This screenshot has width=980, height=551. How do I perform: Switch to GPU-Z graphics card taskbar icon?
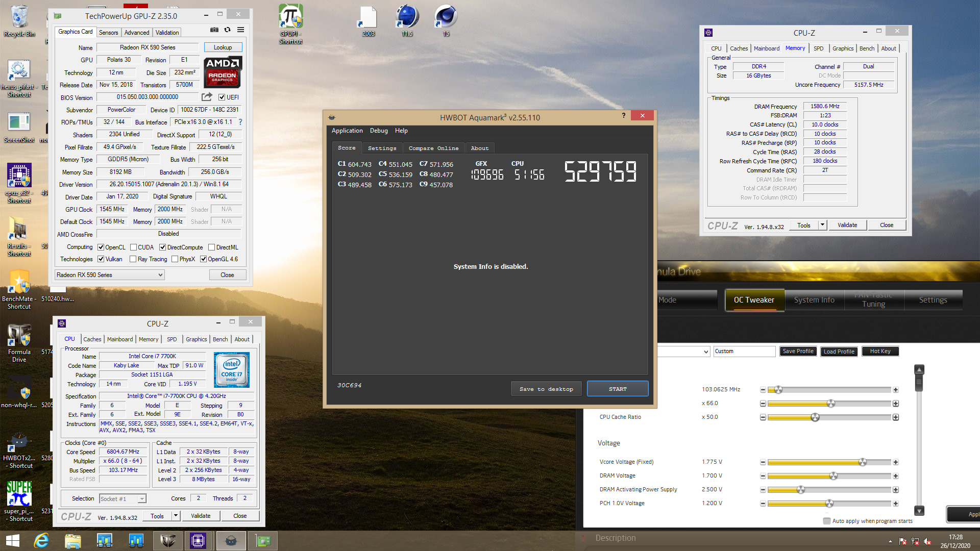[263, 541]
